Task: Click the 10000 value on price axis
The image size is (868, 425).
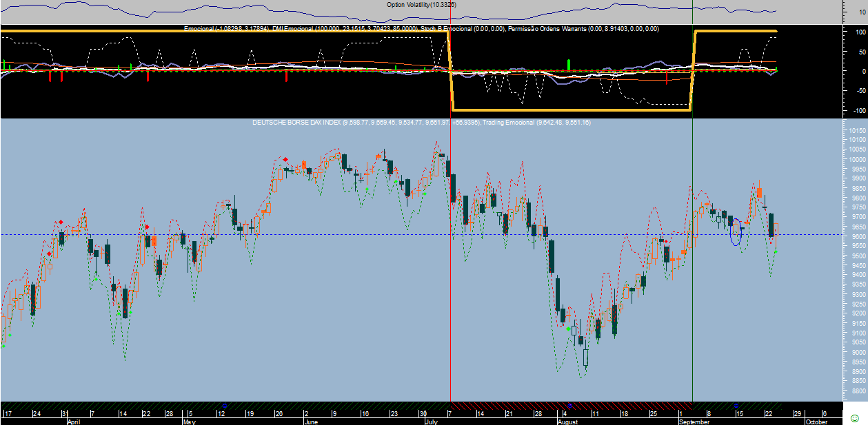Action: (x=858, y=159)
